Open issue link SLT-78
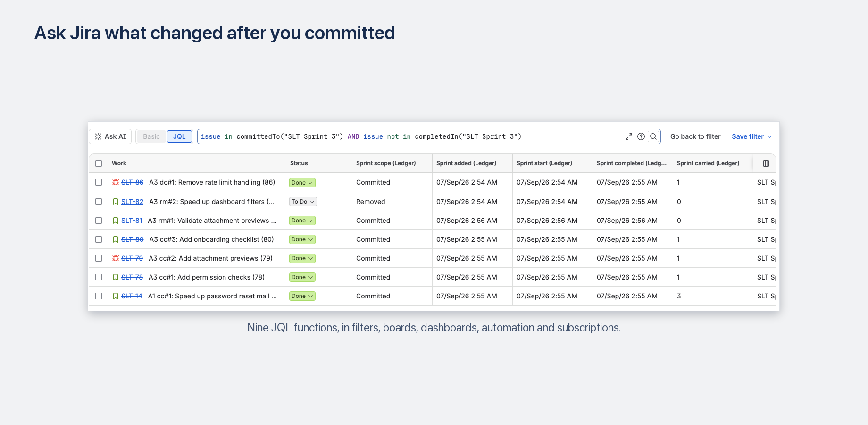 click(132, 277)
